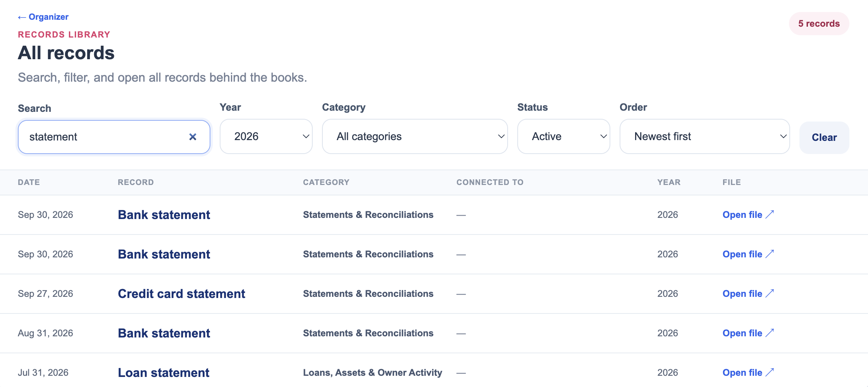The height and width of the screenshot is (387, 868).
Task: Clear the search text with the X icon
Action: click(193, 137)
